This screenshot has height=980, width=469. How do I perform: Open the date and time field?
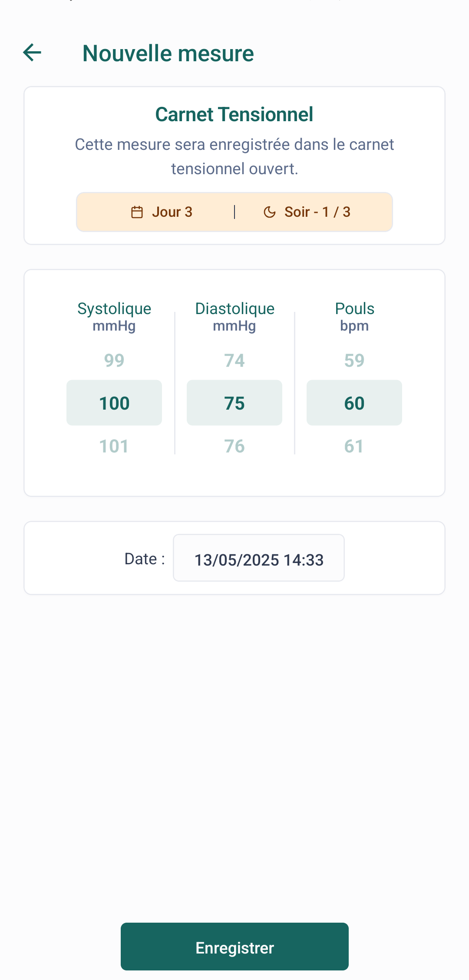point(259,558)
